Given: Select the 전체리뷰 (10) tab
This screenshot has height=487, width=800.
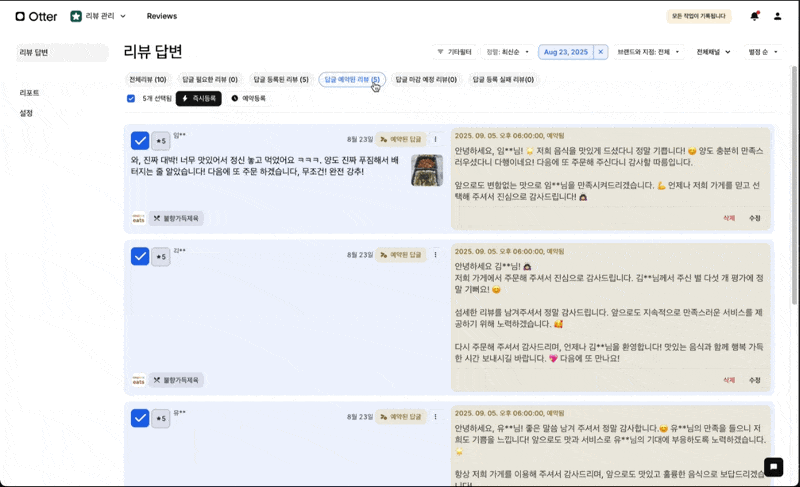Looking at the screenshot, I should point(147,80).
